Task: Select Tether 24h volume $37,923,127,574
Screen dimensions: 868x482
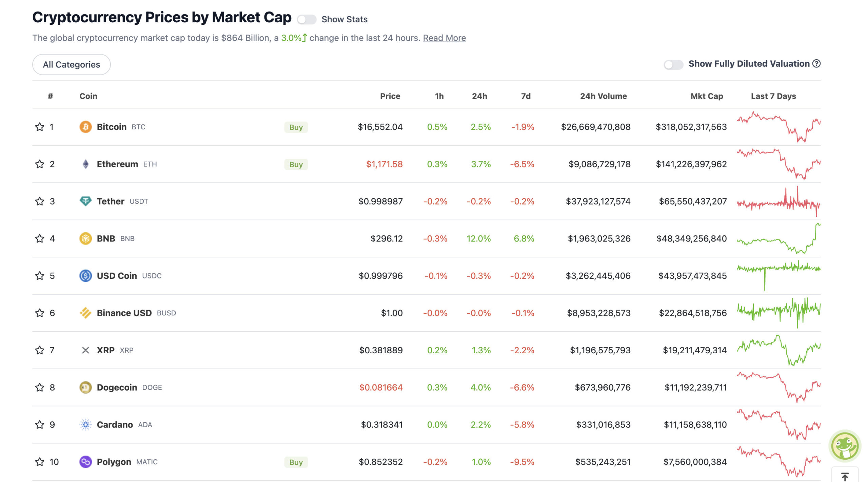Action: click(598, 202)
